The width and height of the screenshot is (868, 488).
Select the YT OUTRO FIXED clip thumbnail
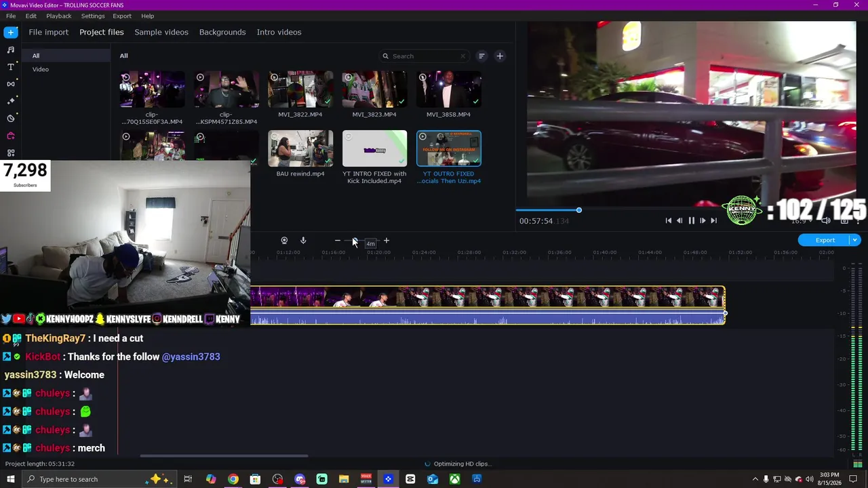[x=449, y=148]
